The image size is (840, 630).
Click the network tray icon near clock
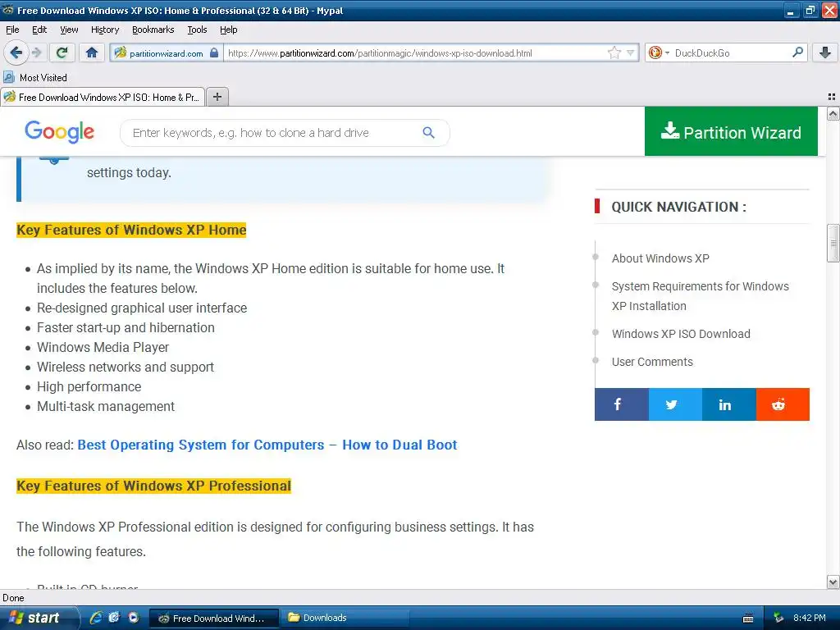pos(778,619)
